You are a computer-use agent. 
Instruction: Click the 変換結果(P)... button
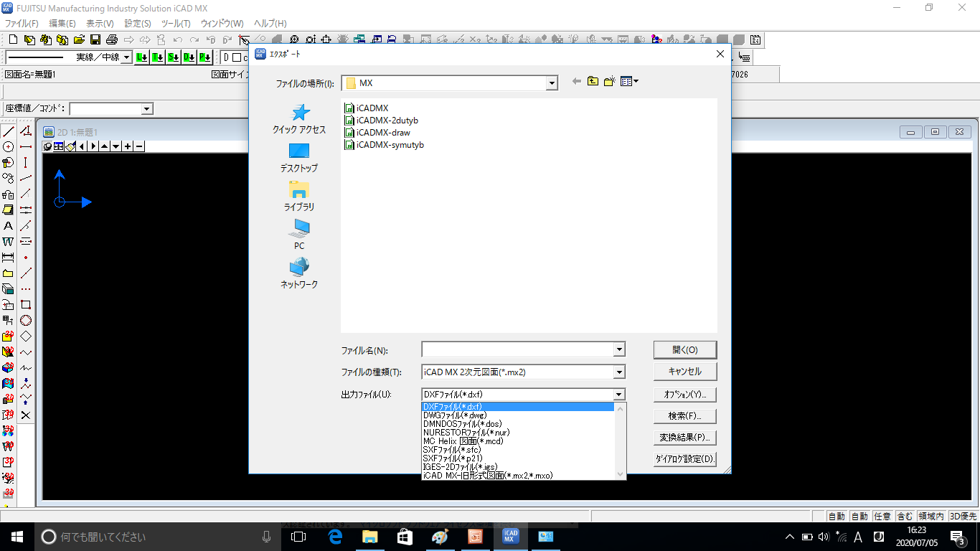coord(685,437)
